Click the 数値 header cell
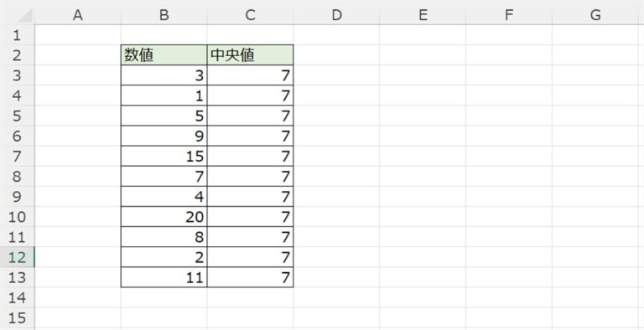Screen dimensions: 644x330 [x=164, y=55]
